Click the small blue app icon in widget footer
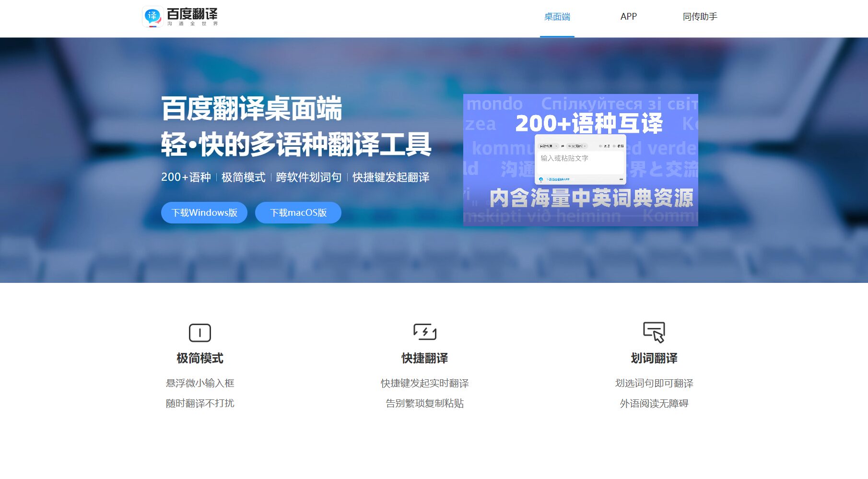 (541, 179)
